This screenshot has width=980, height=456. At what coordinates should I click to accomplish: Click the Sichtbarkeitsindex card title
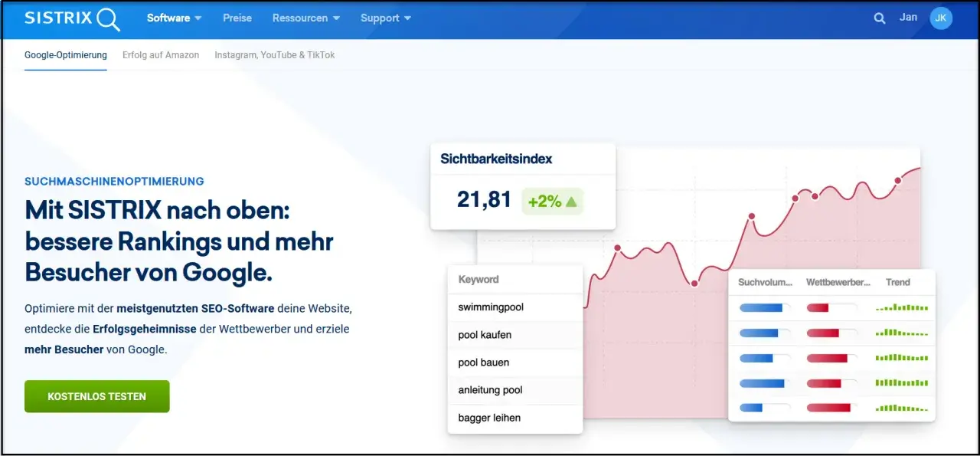496,159
